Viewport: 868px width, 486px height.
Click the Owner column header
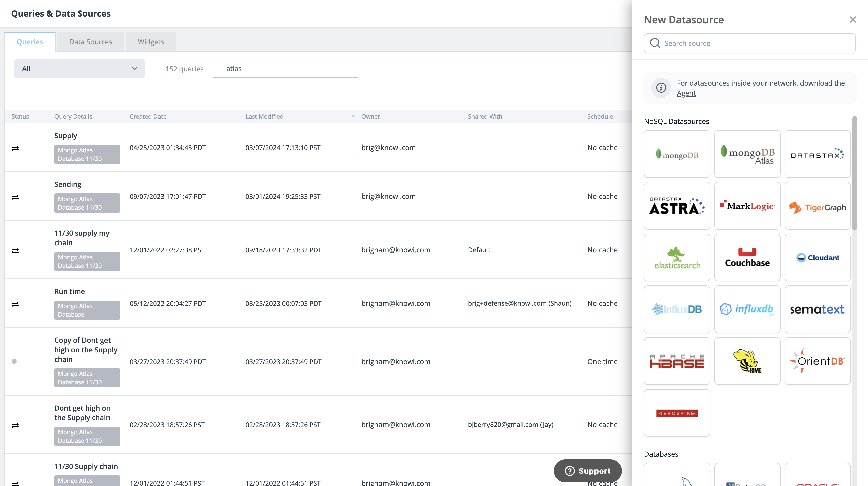[x=371, y=116]
